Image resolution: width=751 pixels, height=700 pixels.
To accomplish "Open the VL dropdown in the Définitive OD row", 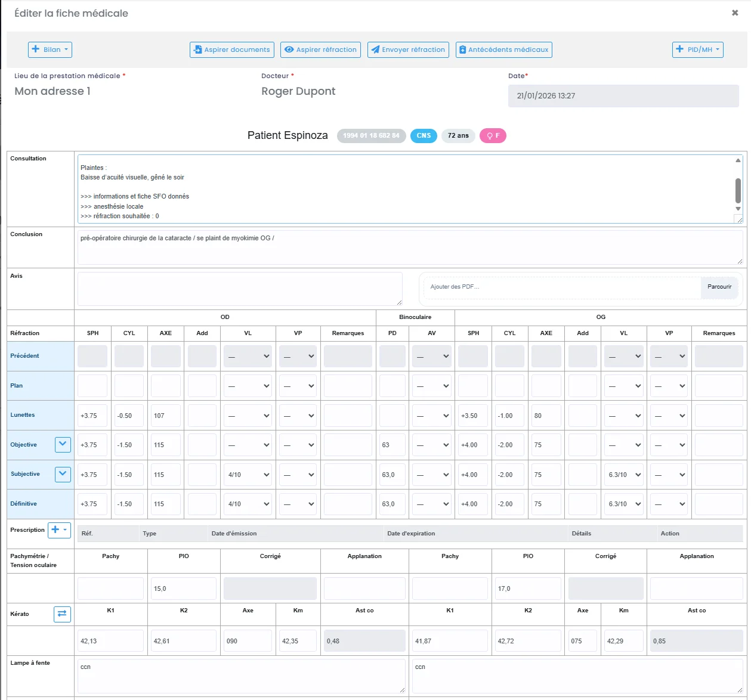I will pos(247,504).
